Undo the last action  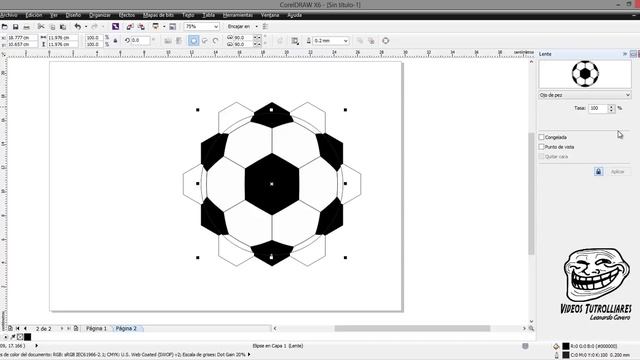tap(77, 27)
